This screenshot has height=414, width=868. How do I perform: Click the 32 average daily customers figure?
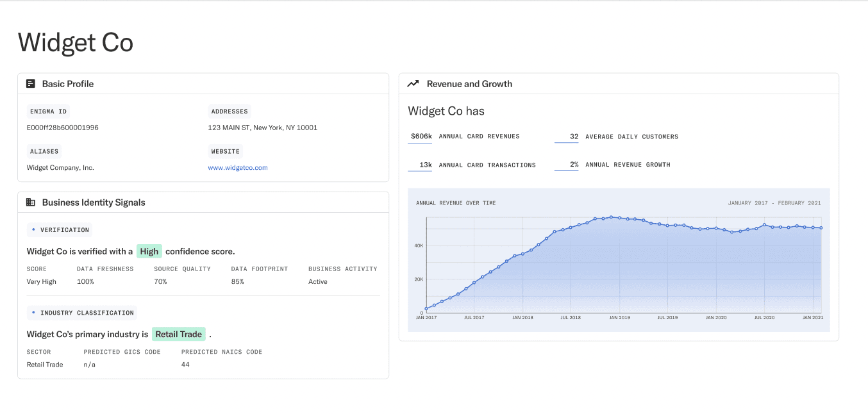click(574, 137)
